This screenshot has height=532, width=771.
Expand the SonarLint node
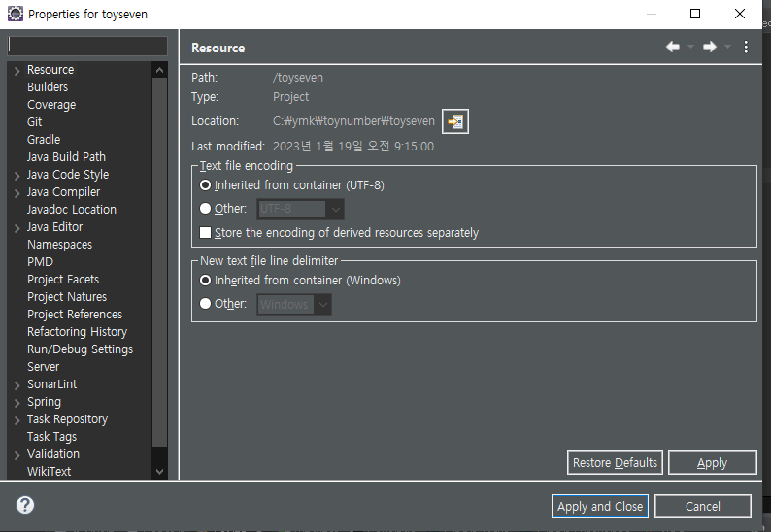pos(17,385)
